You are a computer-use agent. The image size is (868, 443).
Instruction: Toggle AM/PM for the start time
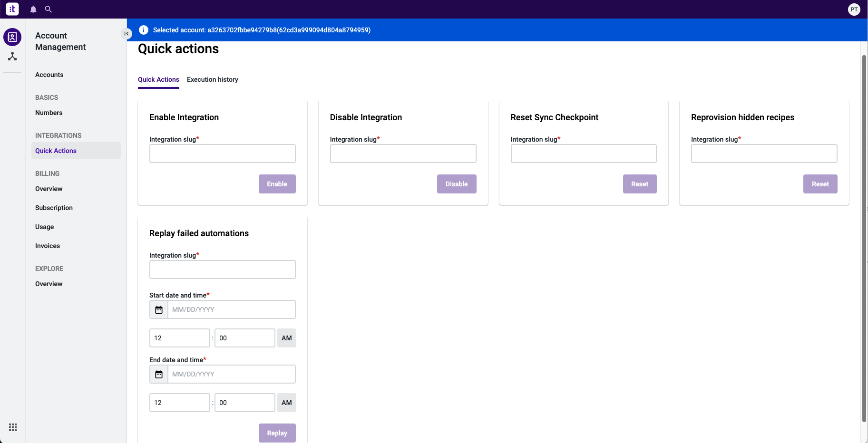tap(287, 338)
